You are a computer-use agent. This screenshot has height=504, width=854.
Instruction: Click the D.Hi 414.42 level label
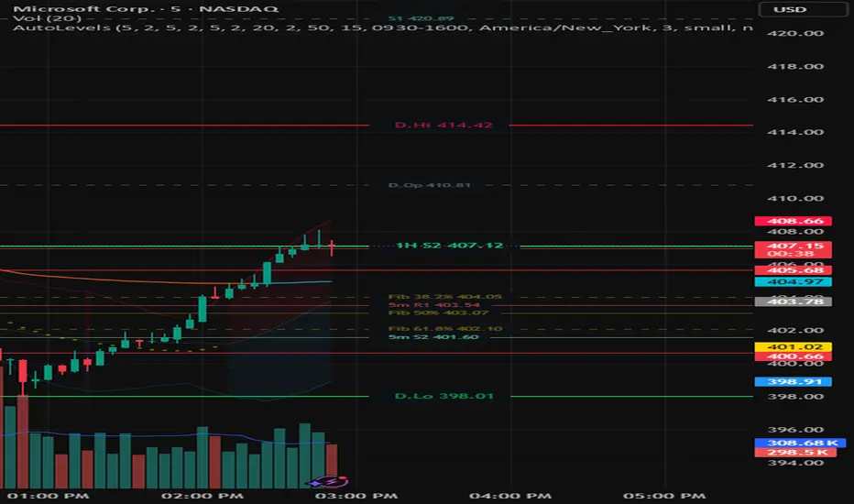click(443, 126)
